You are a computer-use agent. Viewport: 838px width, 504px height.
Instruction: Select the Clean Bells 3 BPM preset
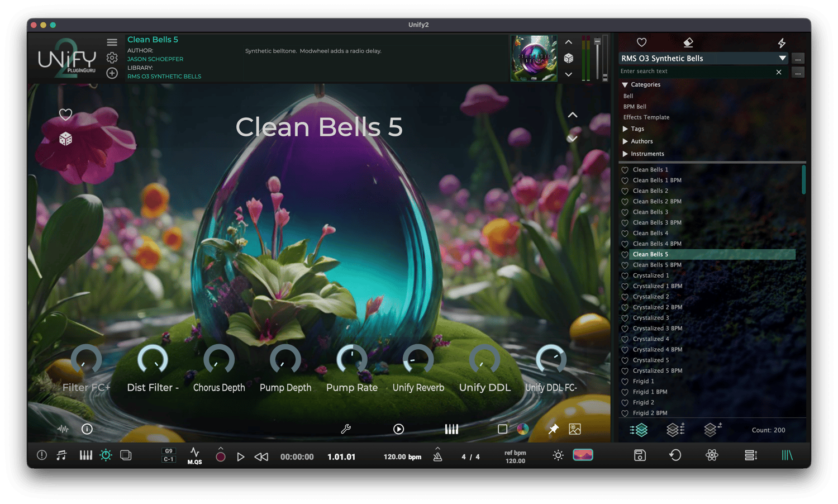point(657,223)
